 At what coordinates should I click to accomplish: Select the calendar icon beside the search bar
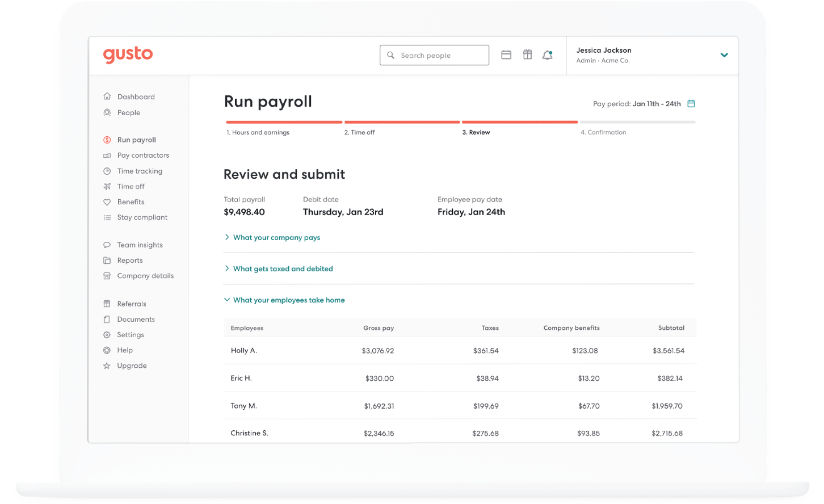pyautogui.click(x=506, y=54)
